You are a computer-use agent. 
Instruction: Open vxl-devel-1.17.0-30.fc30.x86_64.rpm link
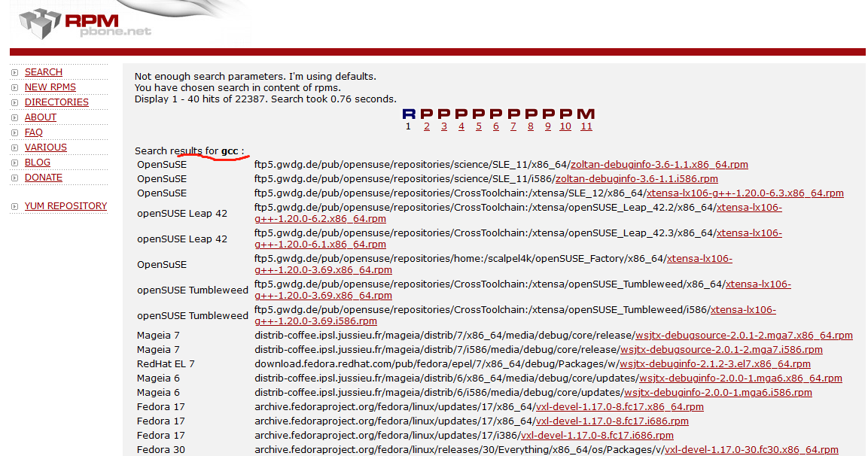751,450
